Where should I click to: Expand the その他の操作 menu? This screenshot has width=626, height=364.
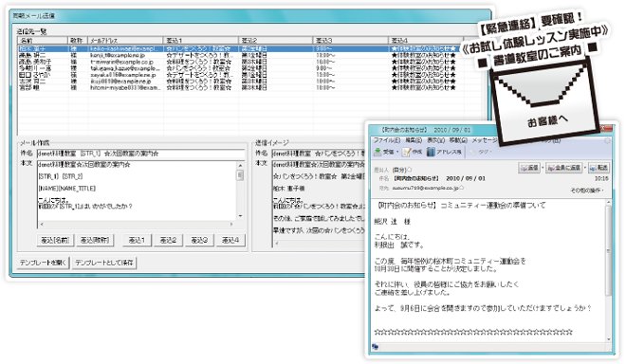coord(586,191)
